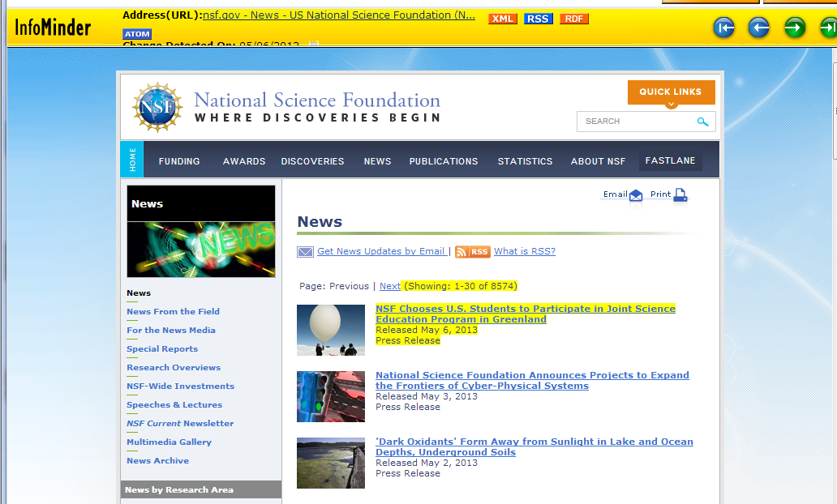
Task: Click the Email envelope icon
Action: pos(636,195)
